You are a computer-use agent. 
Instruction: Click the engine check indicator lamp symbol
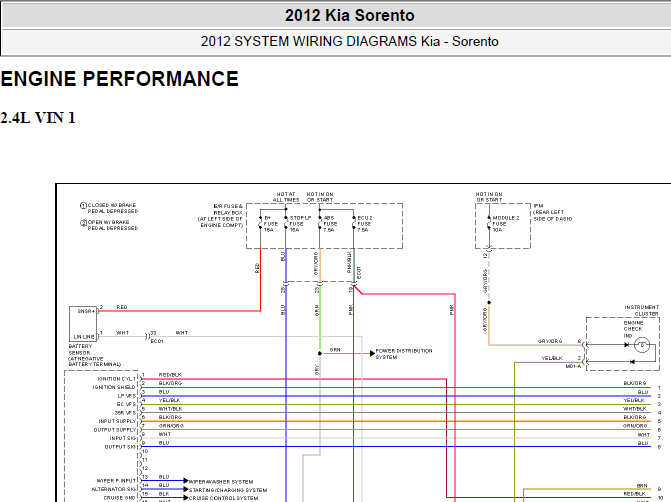tap(642, 345)
